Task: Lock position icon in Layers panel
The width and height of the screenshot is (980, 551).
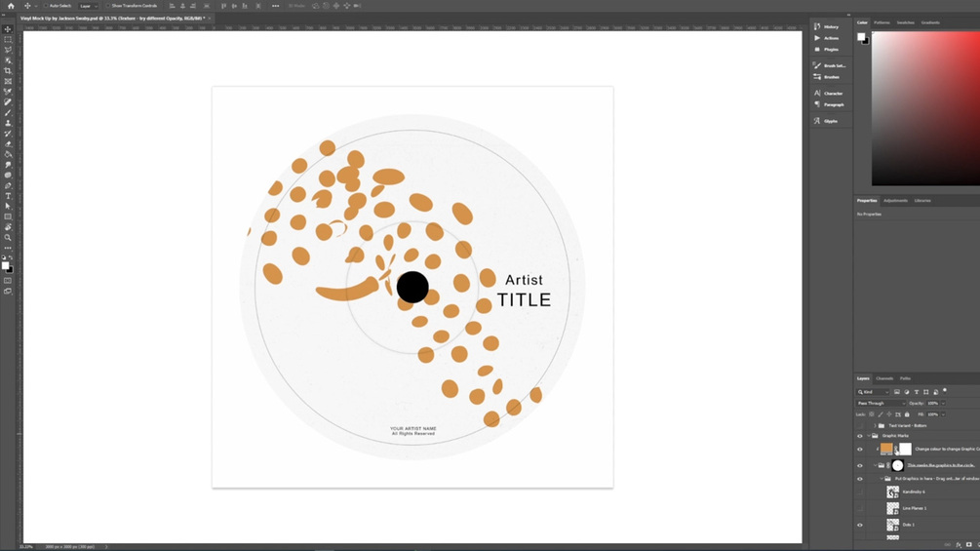Action: 889,414
